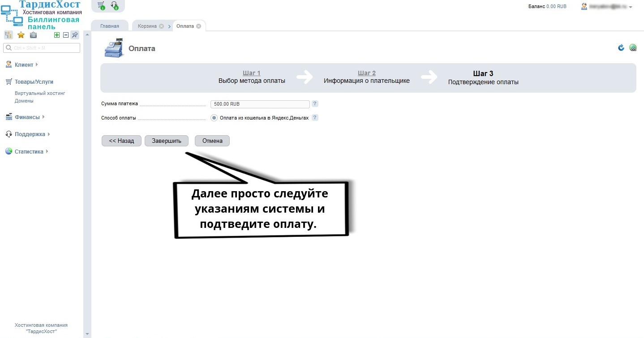644x338 pixels.
Task: Collapse all menu items with minus icon
Action: point(66,35)
